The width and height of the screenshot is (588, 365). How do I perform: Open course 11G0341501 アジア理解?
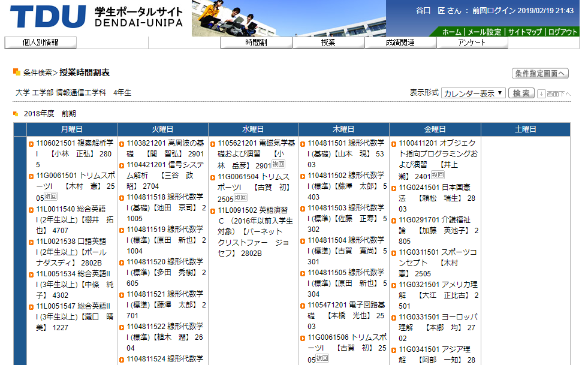point(437,354)
